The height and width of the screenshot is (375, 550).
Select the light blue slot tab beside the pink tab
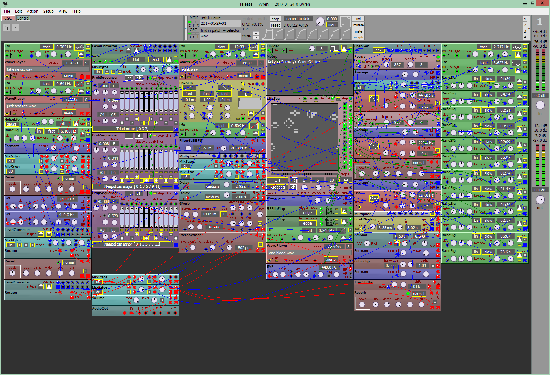click(23, 18)
